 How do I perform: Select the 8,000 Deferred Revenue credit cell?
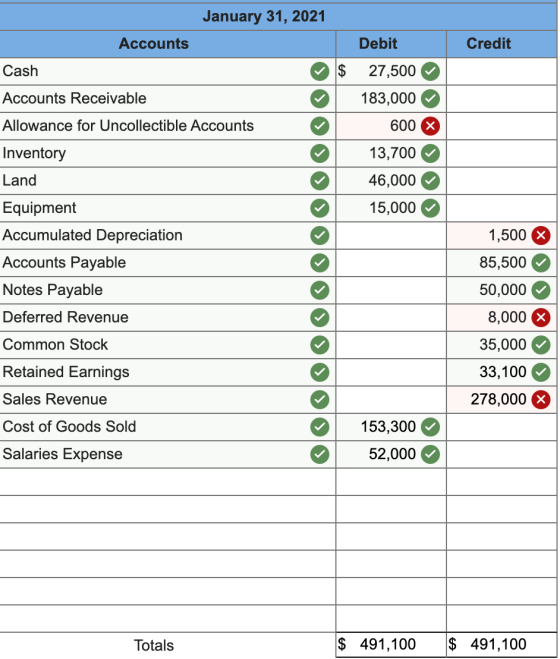(x=502, y=317)
